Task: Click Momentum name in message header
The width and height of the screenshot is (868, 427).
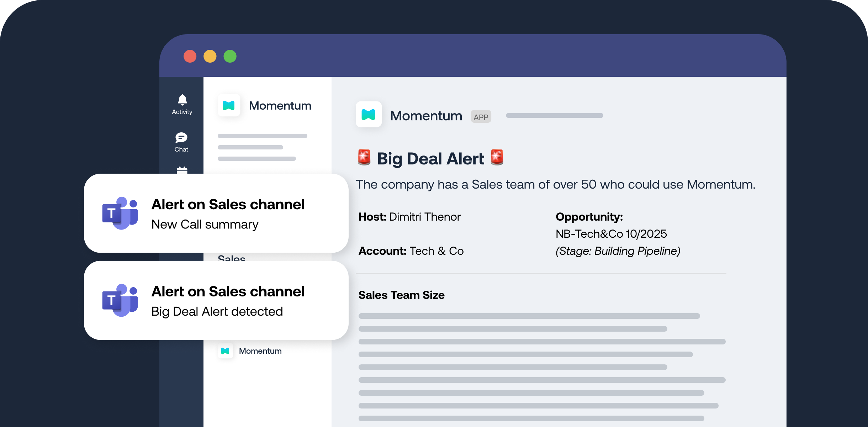Action: tap(426, 116)
